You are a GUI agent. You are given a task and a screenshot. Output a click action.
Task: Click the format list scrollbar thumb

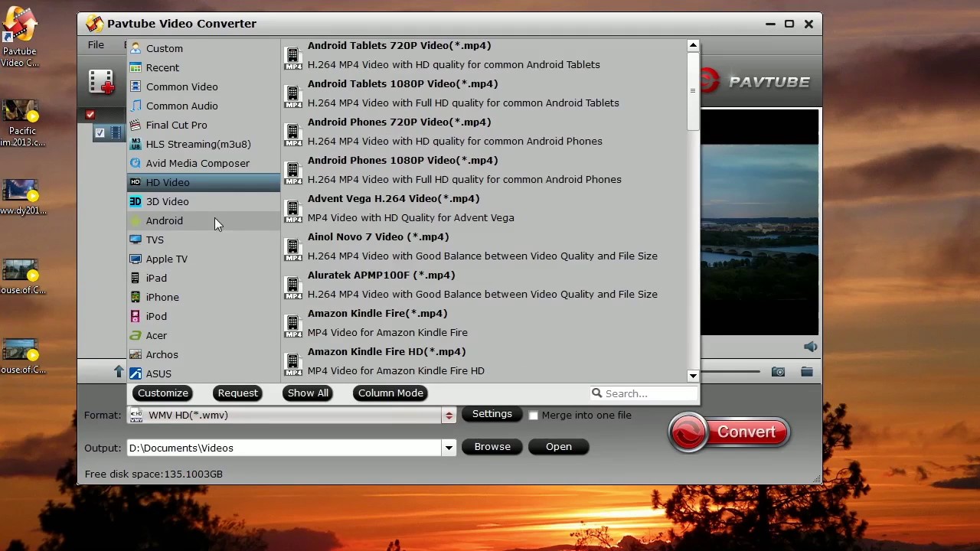(693, 91)
